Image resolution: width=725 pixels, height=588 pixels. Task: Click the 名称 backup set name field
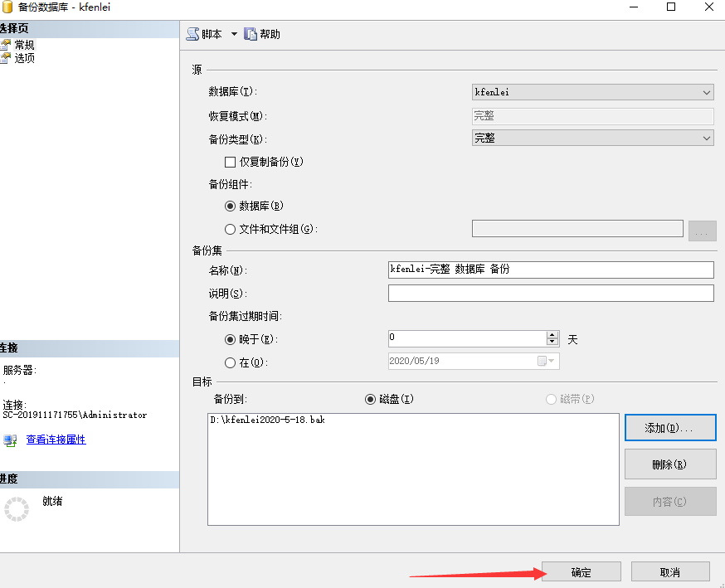pos(551,270)
